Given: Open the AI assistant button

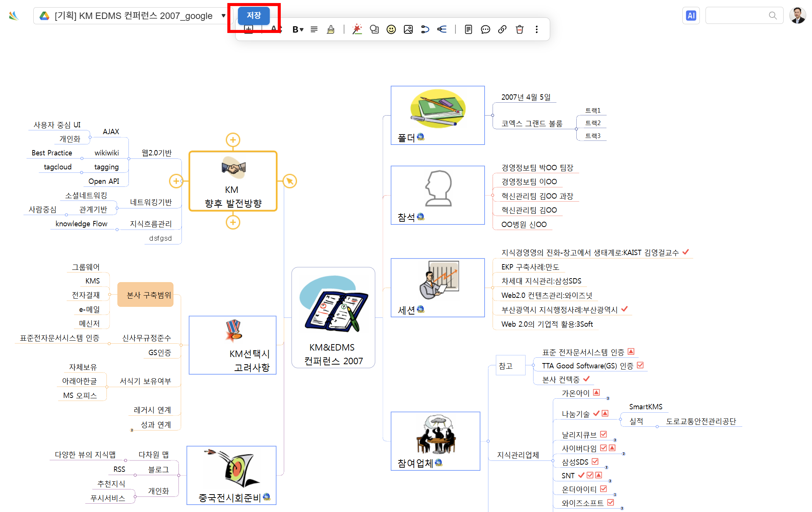Looking at the screenshot, I should click(691, 16).
